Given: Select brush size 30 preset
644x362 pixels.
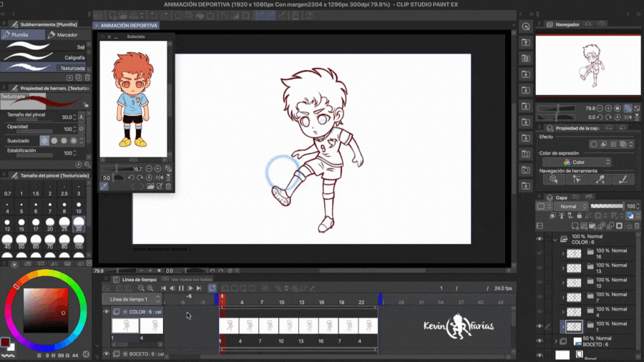Looking at the screenshot, I should [79, 225].
